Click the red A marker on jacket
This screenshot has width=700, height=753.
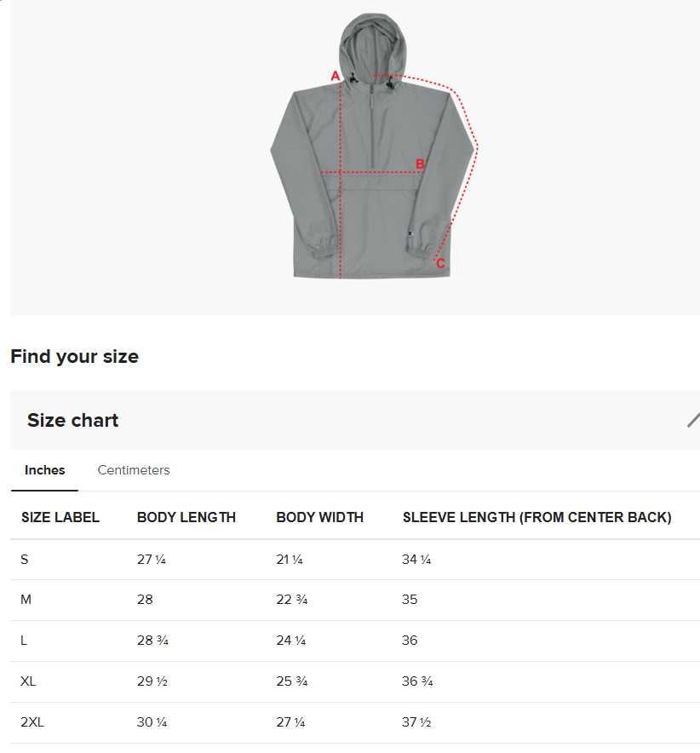pyautogui.click(x=336, y=77)
